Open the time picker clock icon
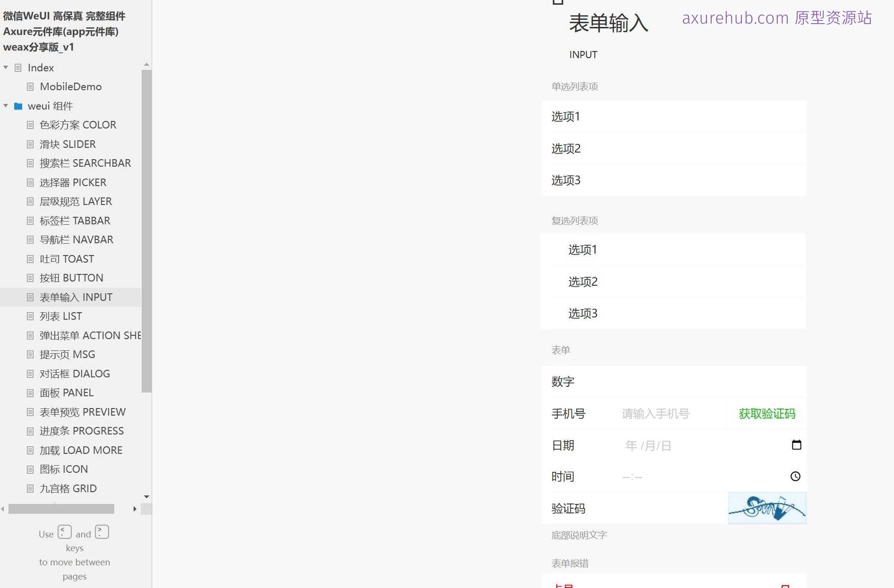The height and width of the screenshot is (588, 894). coord(796,476)
